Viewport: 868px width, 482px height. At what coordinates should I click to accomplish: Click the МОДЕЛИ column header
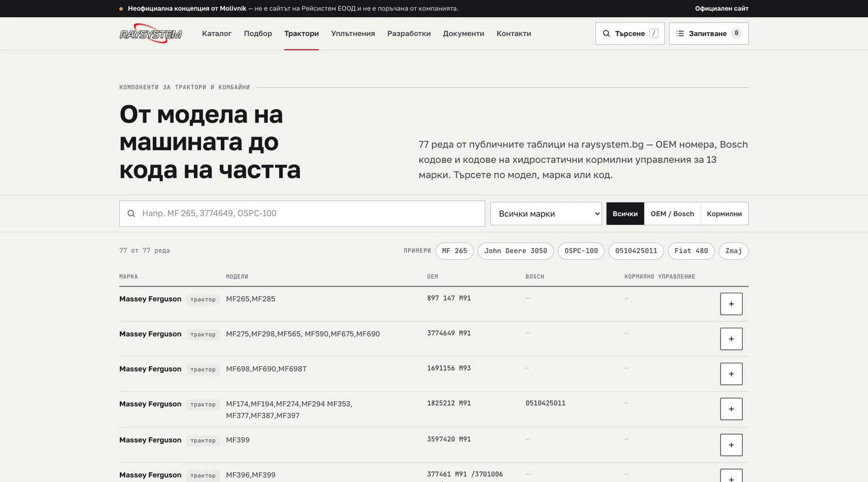pyautogui.click(x=237, y=277)
